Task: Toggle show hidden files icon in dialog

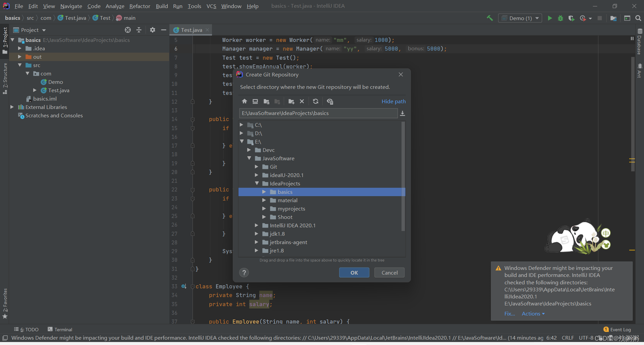Action: click(330, 101)
